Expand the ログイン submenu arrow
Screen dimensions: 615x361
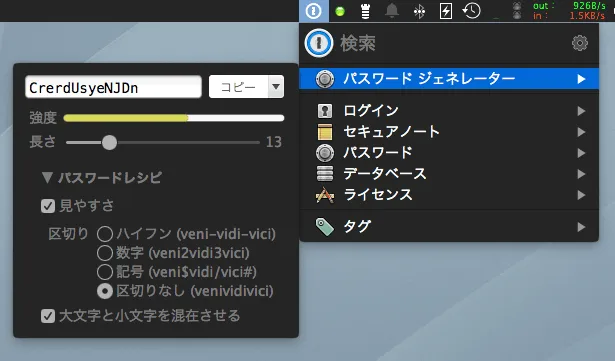581,111
